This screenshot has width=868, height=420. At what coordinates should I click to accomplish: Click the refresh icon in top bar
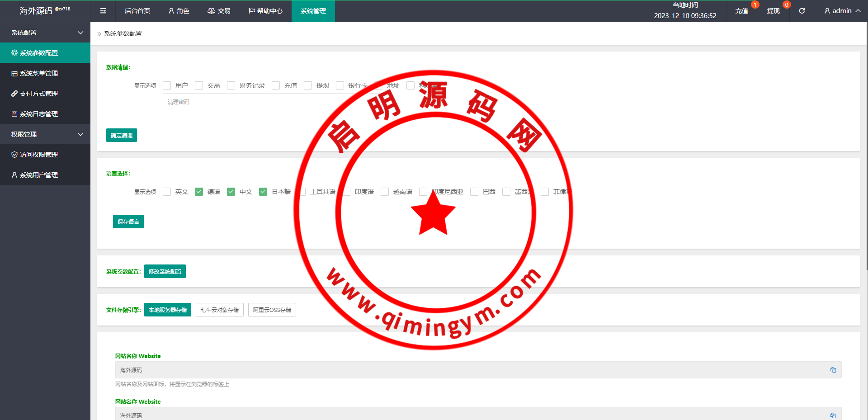point(802,11)
